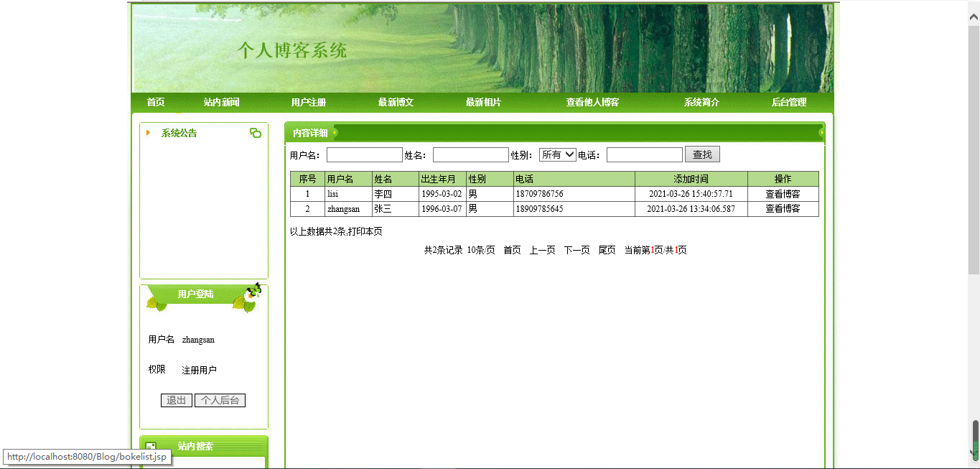
Task: Focus the 姓名 search input field
Action: 470,154
